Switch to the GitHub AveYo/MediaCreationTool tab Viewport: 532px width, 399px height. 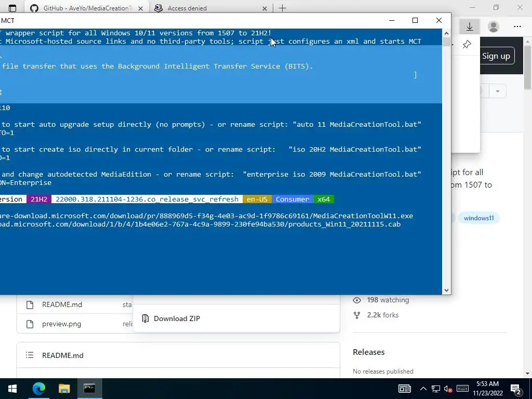click(87, 8)
